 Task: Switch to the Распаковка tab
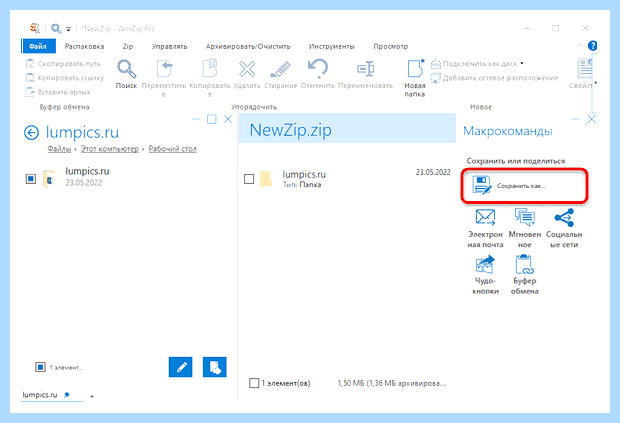click(x=84, y=46)
